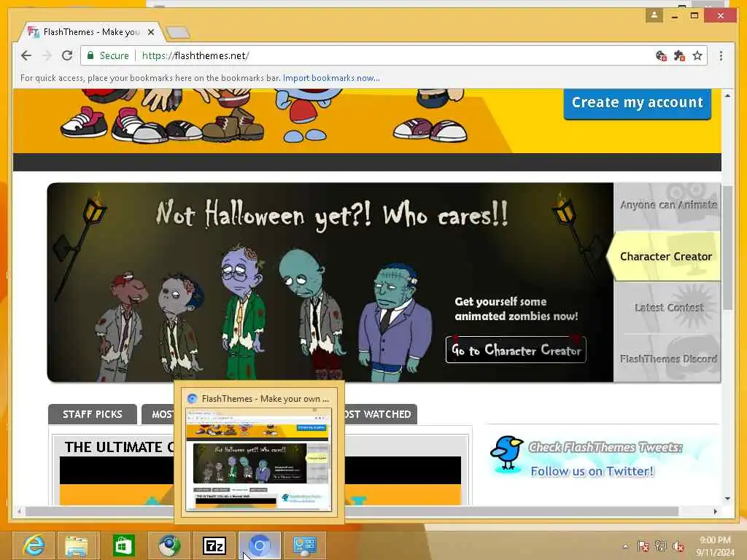Click the page vertical scrollbar thumb
747x560 pixels.
tap(727, 248)
